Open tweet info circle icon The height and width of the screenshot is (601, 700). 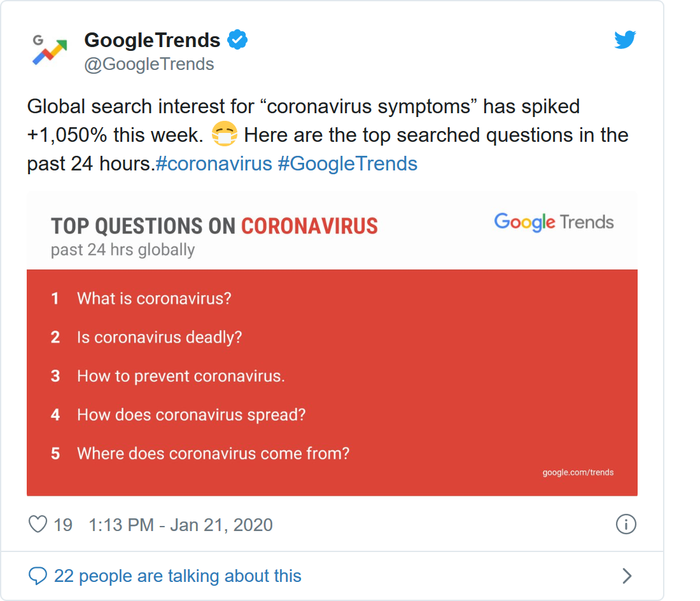626,525
